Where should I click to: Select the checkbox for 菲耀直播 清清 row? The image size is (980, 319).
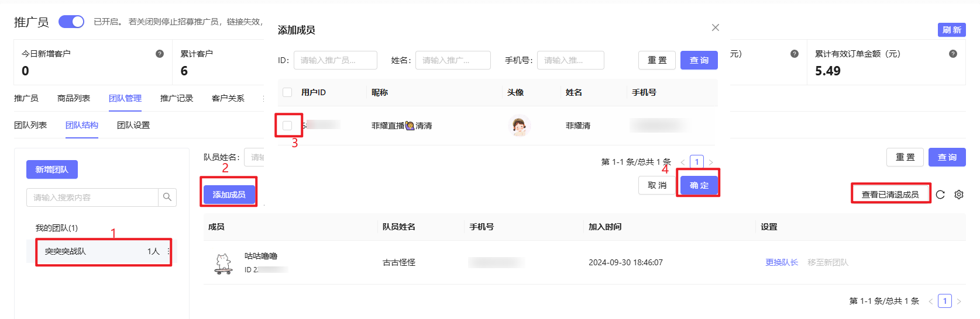287,126
